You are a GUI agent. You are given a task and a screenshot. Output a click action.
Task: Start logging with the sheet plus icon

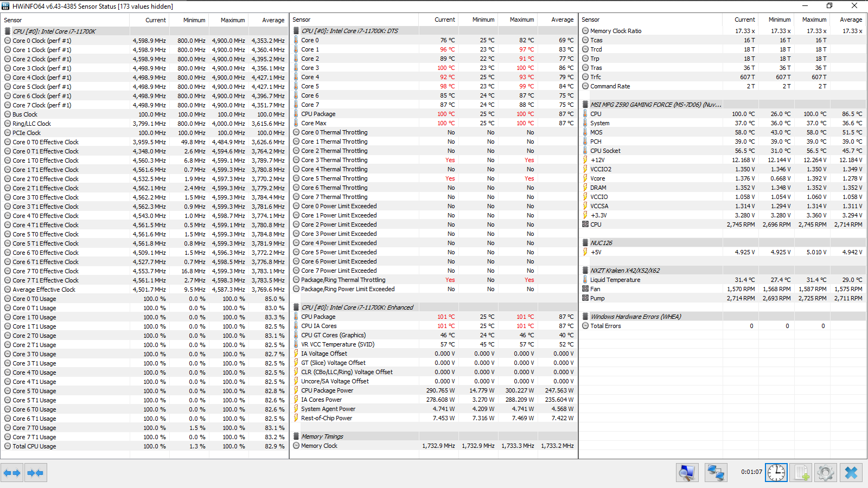click(801, 473)
